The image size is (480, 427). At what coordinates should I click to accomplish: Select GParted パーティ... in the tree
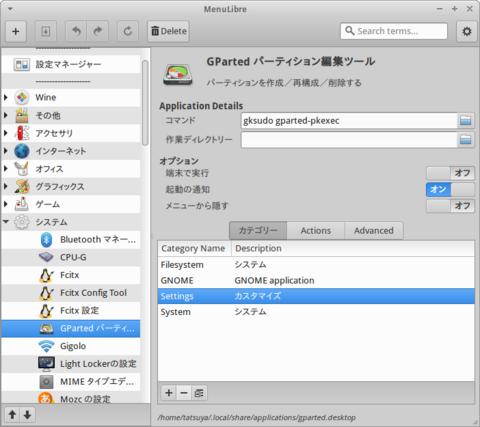[x=71, y=328]
